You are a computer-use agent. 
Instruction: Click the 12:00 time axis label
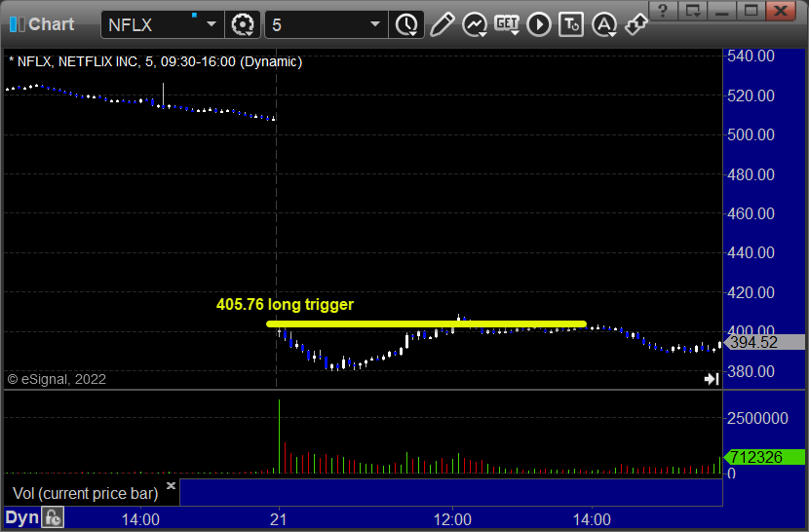tap(452, 519)
